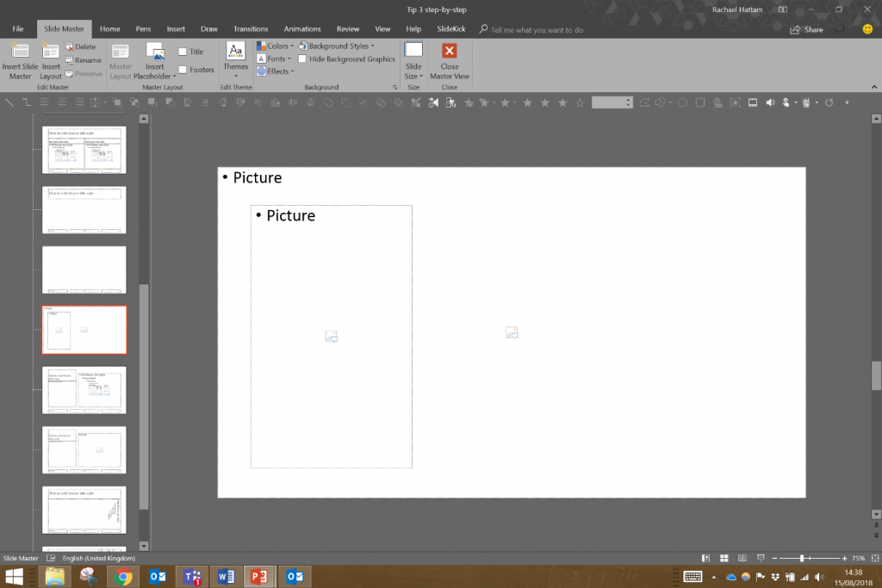Screen dimensions: 882x588
Task: Click the Delete button in Edit Master
Action: tap(84, 47)
